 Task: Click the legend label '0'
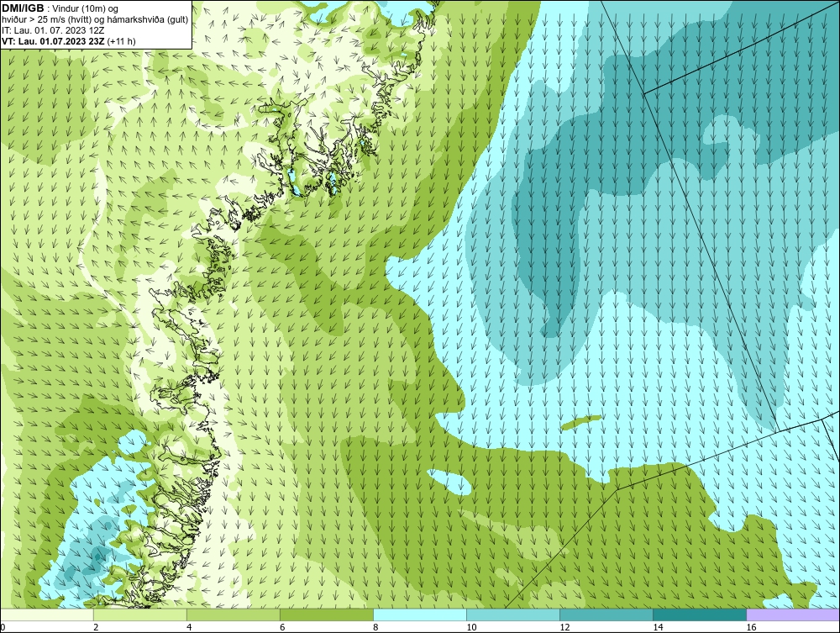pyautogui.click(x=3, y=627)
